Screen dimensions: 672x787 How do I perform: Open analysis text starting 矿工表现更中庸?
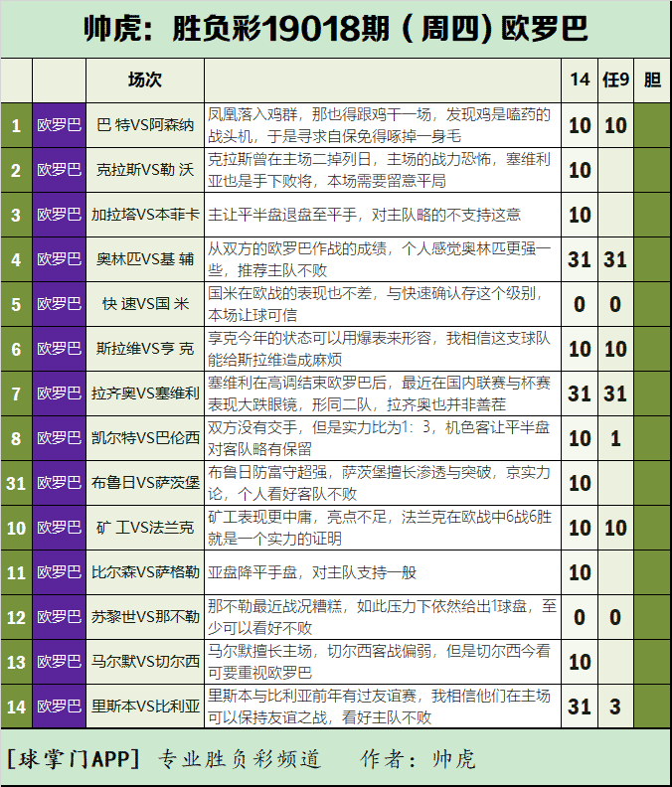pyautogui.click(x=382, y=527)
